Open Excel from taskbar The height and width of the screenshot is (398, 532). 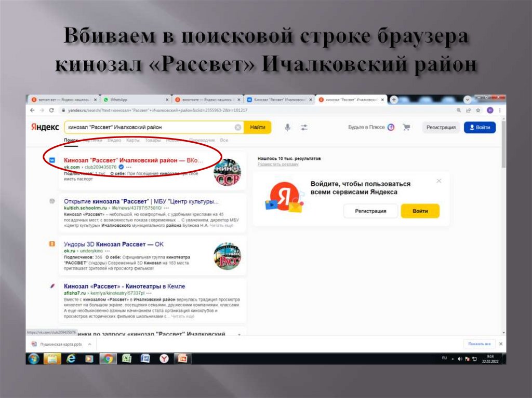pyautogui.click(x=127, y=359)
